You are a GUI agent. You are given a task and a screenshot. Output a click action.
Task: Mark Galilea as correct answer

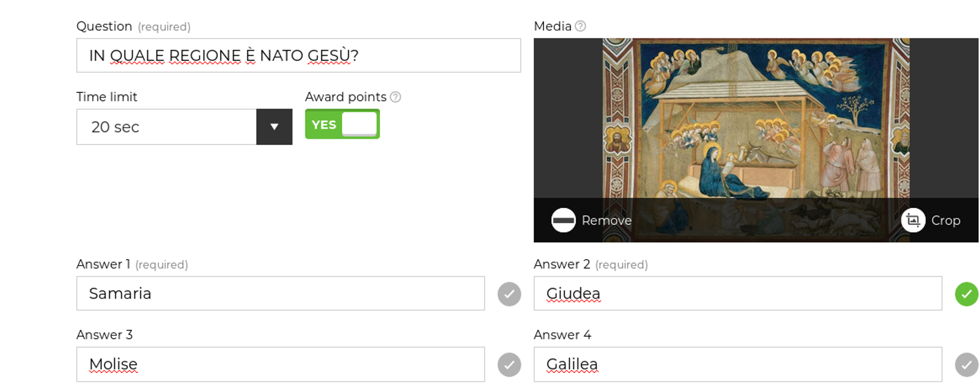point(967,365)
